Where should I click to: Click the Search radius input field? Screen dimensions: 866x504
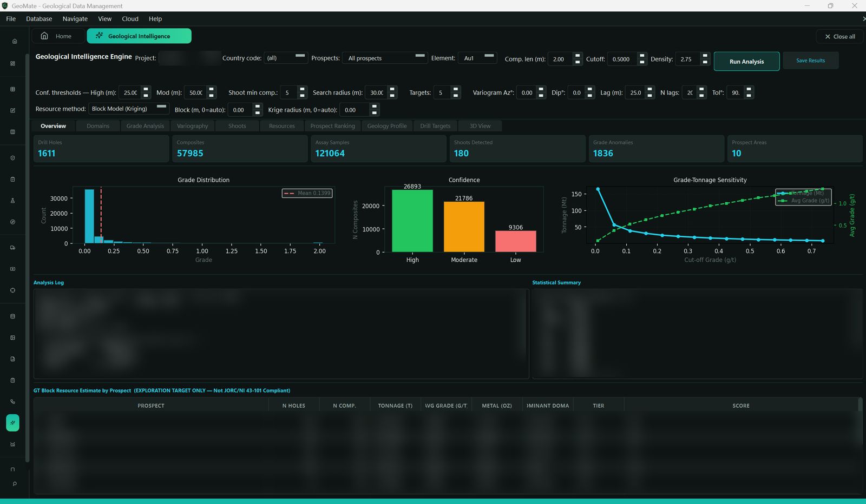[x=377, y=92]
